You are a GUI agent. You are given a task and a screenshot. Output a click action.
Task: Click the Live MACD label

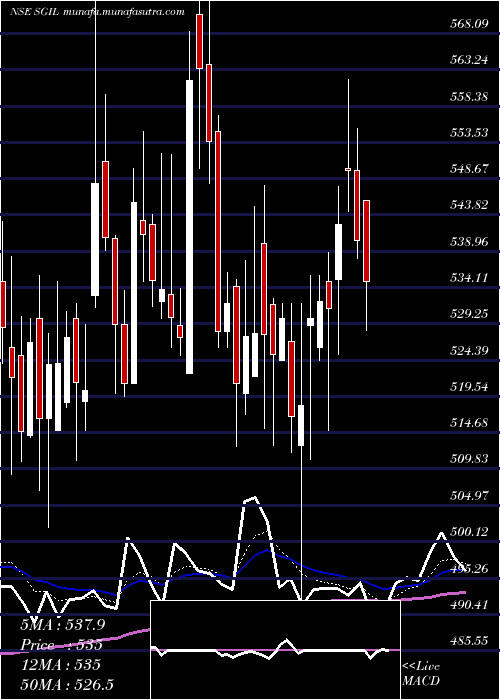coord(421,674)
